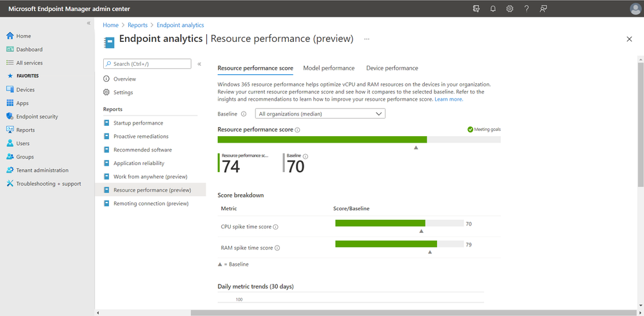This screenshot has height=316, width=644.
Task: Click info icon beside the Baseline 70 value
Action: pos(305,156)
